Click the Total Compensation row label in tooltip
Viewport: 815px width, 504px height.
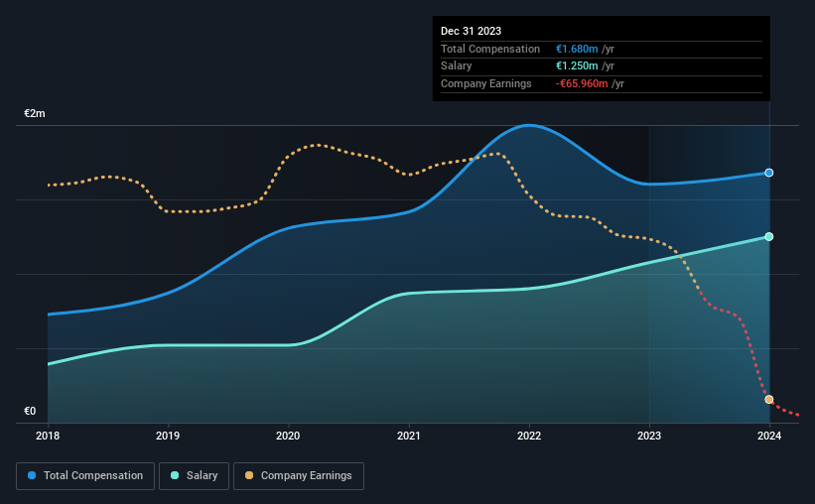(x=490, y=49)
